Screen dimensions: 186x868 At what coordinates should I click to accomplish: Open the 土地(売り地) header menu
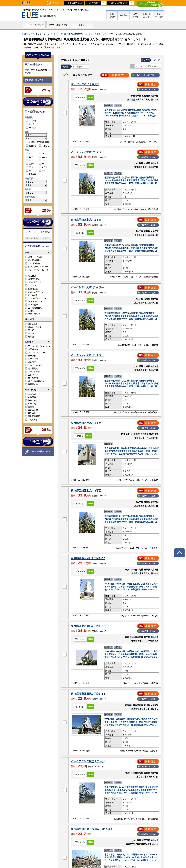click(135, 15)
